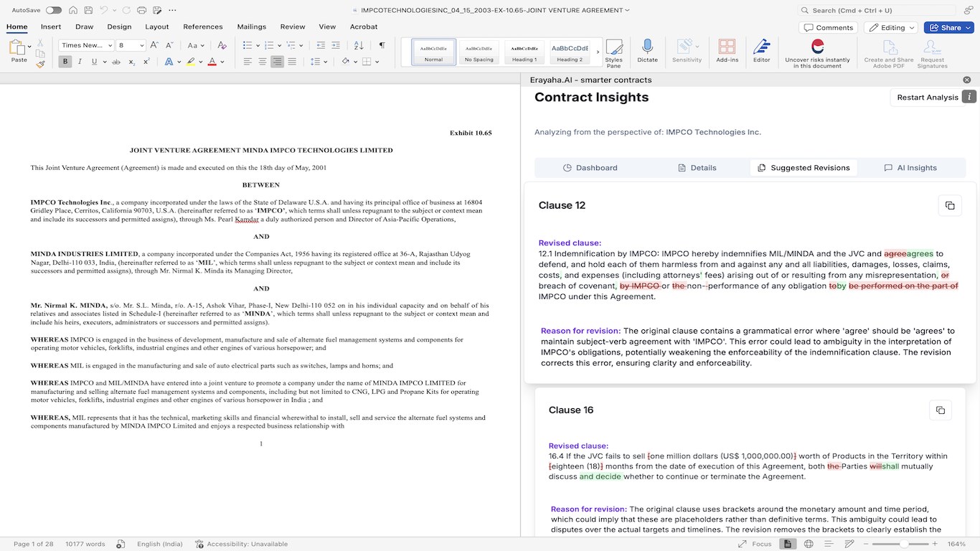Enable Focus mode from the status bar
Screen dimensions: 980x551
[x=755, y=544]
